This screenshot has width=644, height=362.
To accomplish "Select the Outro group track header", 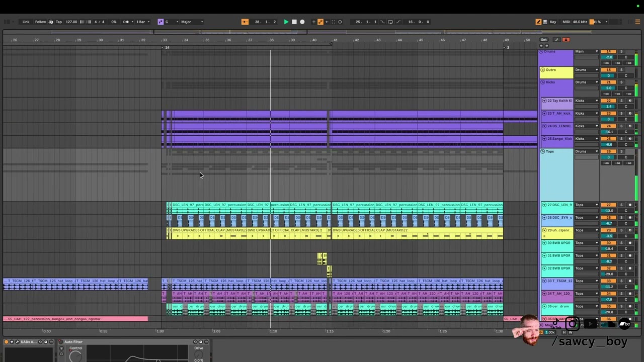I will [556, 73].
